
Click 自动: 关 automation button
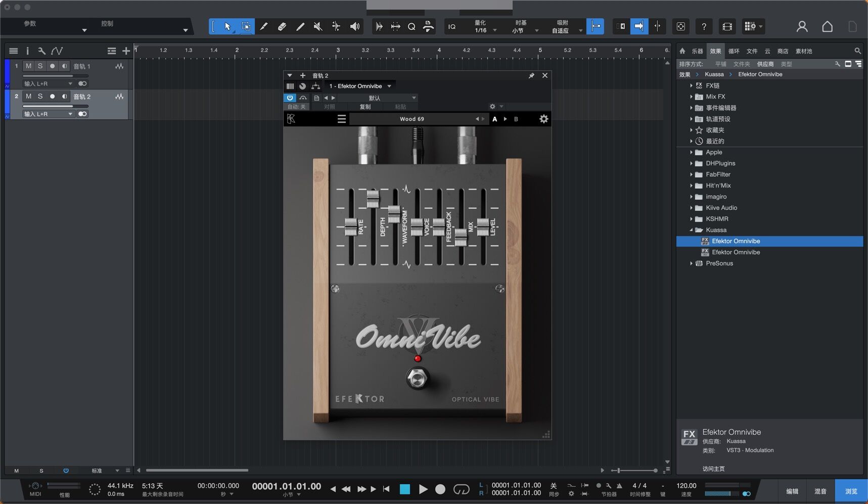pyautogui.click(x=296, y=107)
